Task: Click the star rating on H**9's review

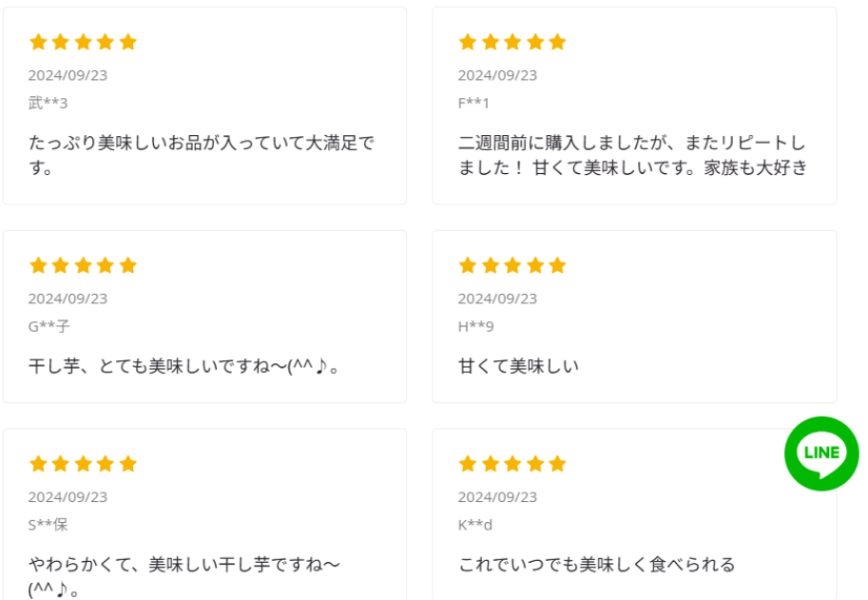Action: pyautogui.click(x=512, y=265)
